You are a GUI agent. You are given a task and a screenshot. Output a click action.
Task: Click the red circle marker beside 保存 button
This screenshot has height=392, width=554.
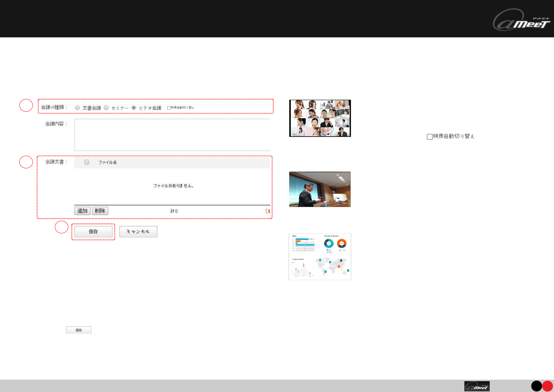[x=62, y=227]
